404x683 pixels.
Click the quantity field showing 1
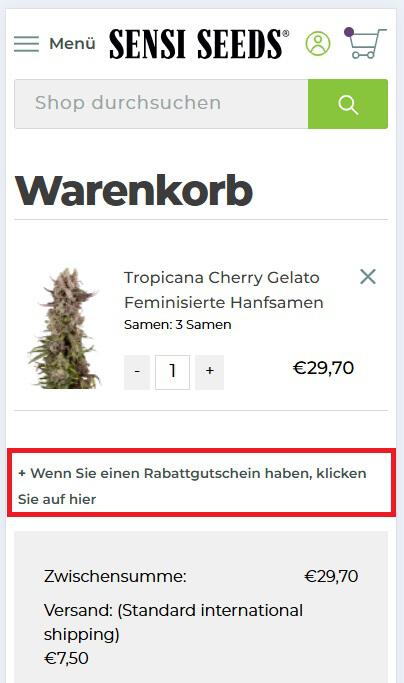173,372
